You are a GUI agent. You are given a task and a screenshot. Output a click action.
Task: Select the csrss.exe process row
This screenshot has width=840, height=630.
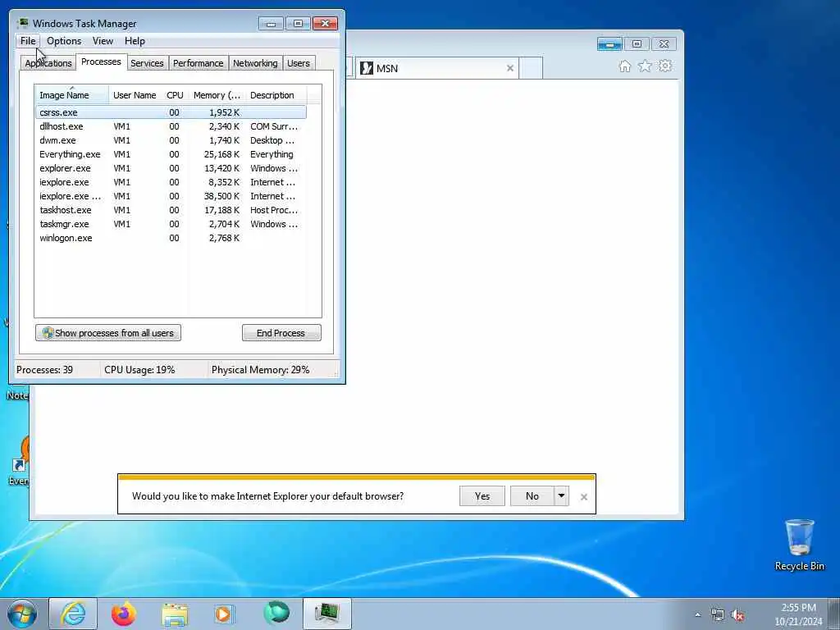(171, 112)
